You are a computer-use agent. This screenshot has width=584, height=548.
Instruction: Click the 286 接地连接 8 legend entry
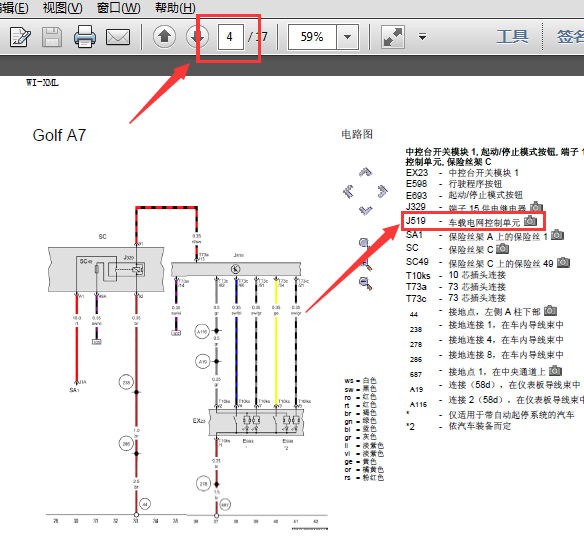point(486,356)
